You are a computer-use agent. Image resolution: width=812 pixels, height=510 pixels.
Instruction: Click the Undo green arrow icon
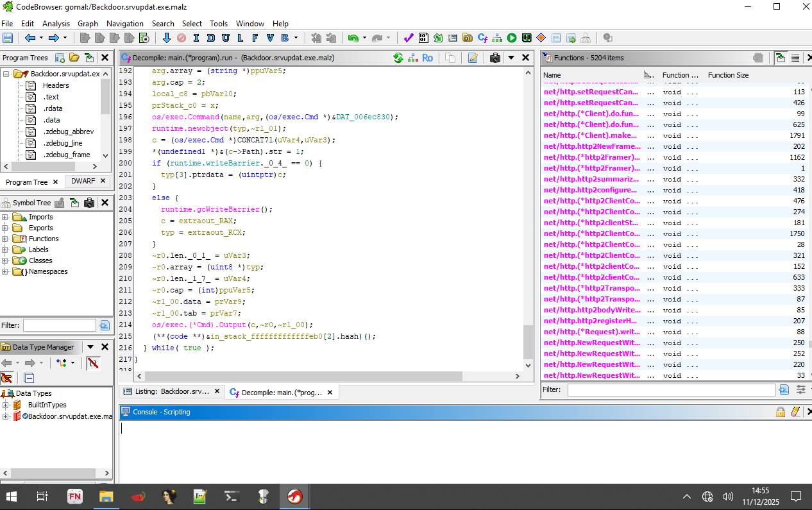(x=353, y=38)
